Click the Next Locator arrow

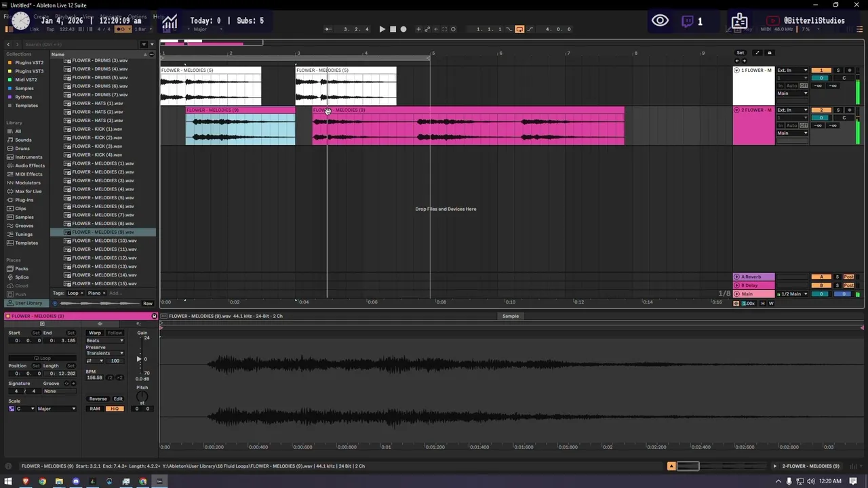point(743,61)
